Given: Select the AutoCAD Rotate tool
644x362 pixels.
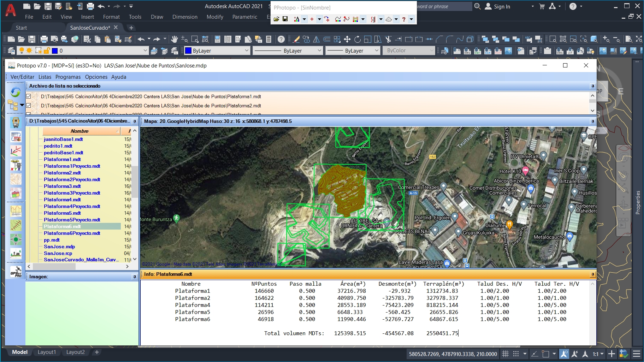Looking at the screenshot, I should coord(357,39).
